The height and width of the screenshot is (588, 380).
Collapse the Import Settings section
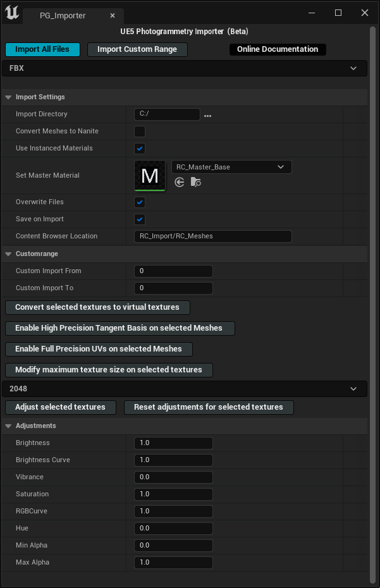tap(8, 97)
